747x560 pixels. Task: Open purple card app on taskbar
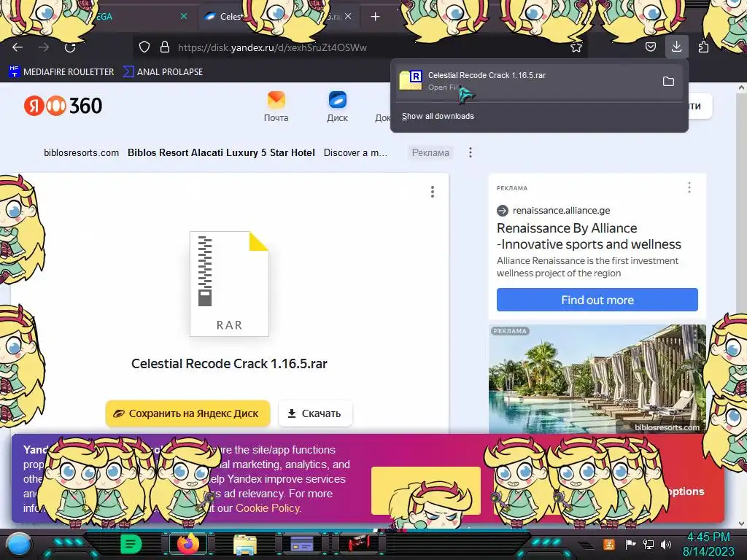[x=301, y=544]
